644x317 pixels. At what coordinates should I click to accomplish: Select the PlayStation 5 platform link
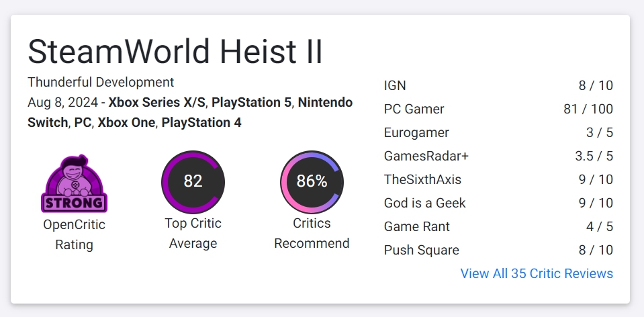[x=251, y=103]
